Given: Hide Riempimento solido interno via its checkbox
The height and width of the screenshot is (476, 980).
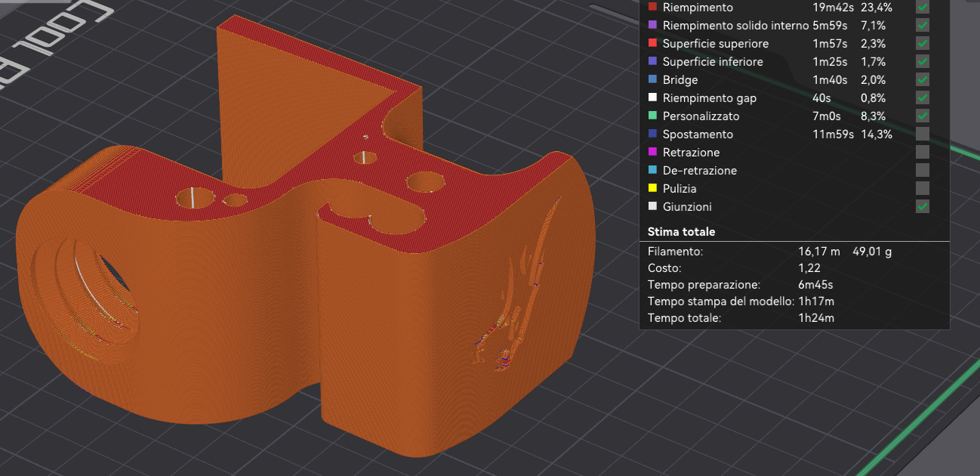Looking at the screenshot, I should click(x=923, y=26).
